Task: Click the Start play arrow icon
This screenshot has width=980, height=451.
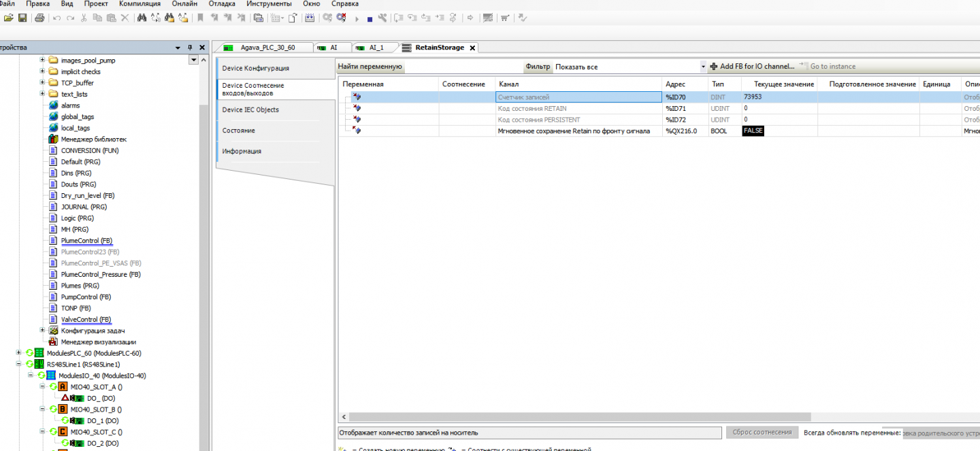Action: [x=357, y=19]
